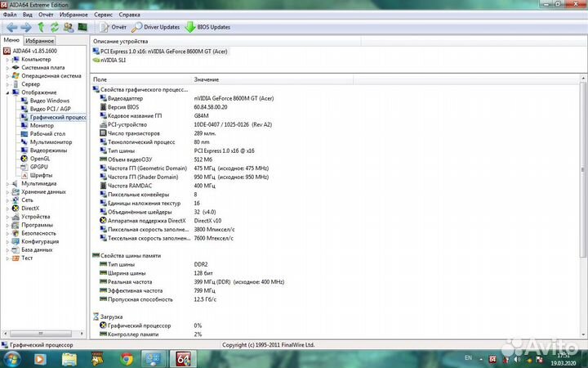Click the Значение column header
Screen dimensions: 588x368
[272, 79]
